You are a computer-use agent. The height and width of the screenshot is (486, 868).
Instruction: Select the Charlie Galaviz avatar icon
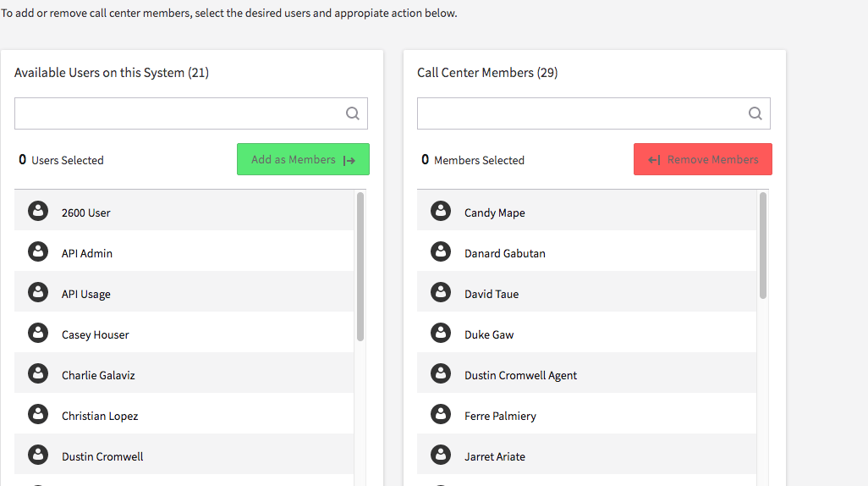(x=38, y=373)
